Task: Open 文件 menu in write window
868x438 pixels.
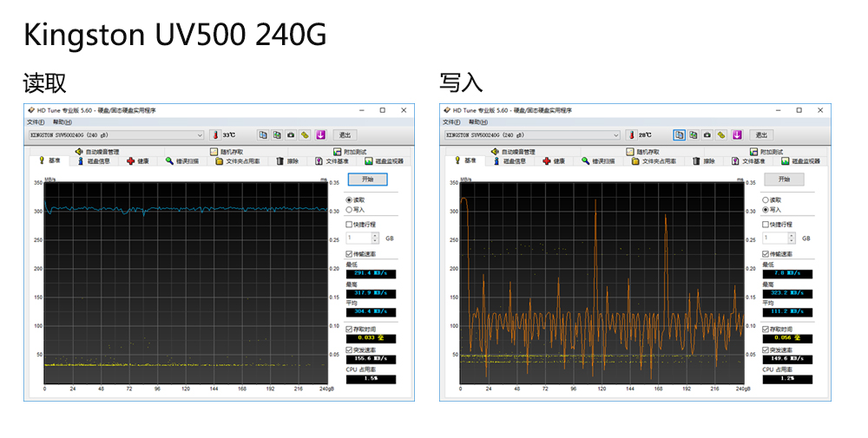Action: point(451,122)
